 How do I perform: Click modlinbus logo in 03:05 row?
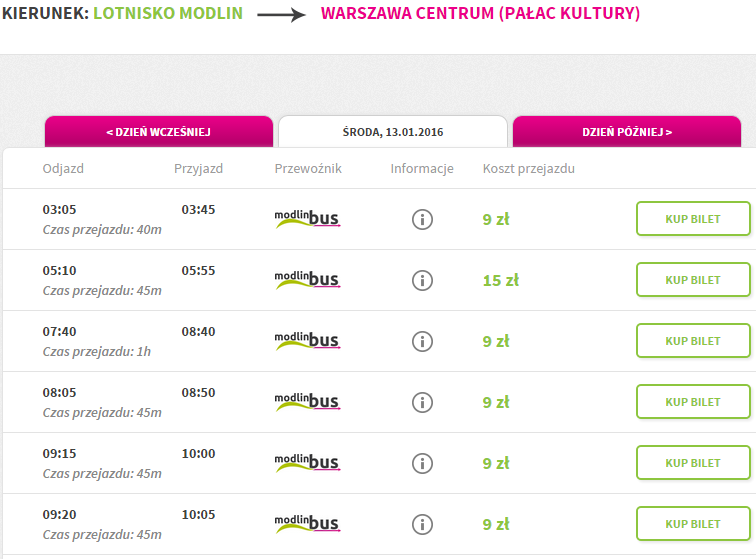pyautogui.click(x=307, y=218)
